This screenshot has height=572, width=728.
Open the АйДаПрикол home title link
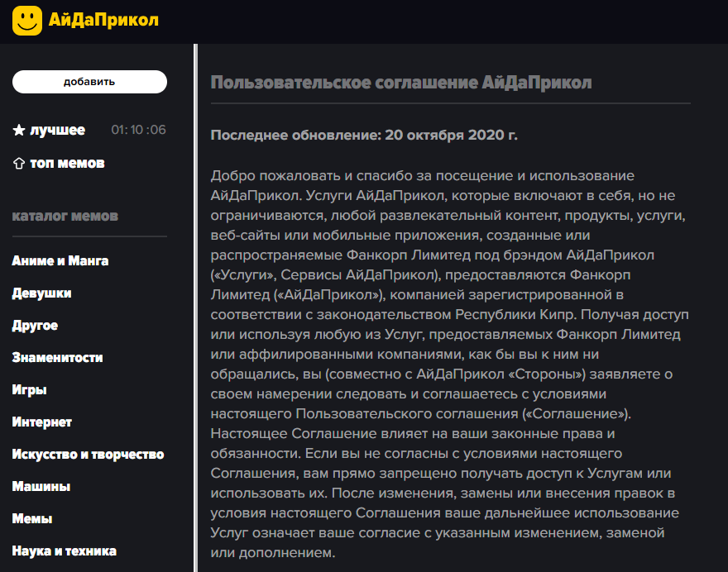[x=103, y=21]
